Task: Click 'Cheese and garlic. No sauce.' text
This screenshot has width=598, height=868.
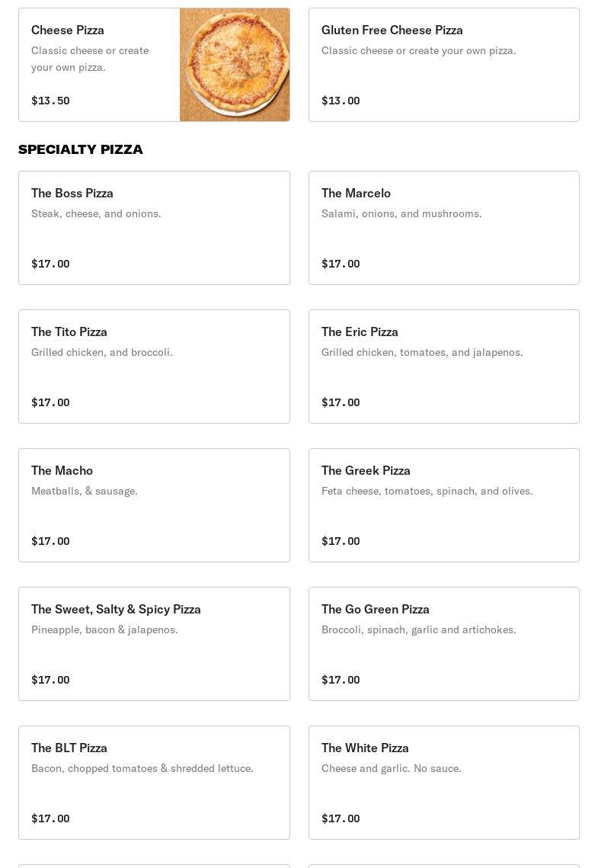Action: 391,769
